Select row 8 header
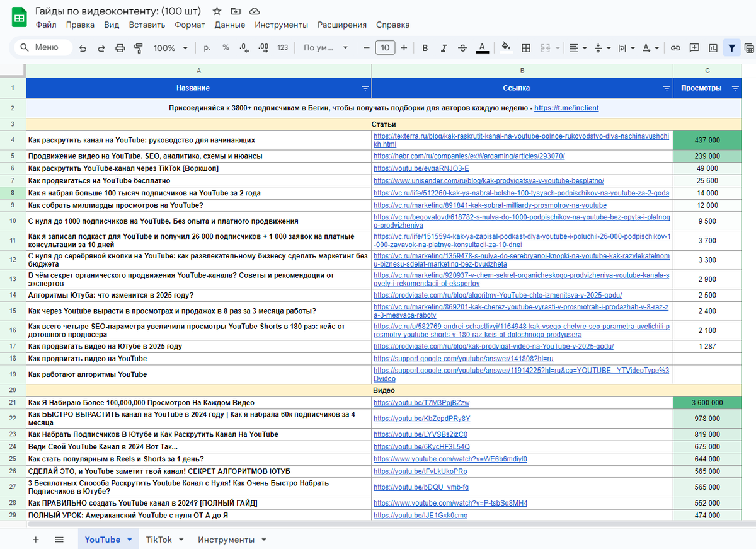 [13, 193]
